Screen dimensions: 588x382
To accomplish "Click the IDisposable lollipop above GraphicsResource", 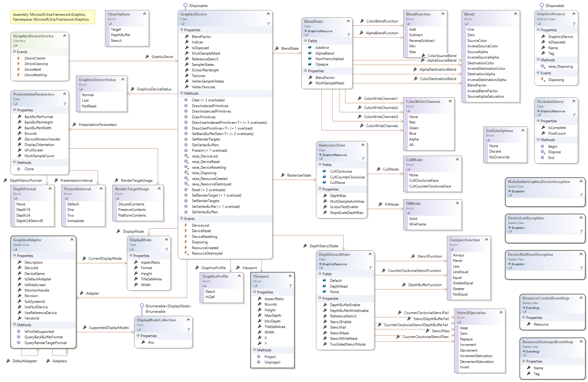I will (542, 5).
